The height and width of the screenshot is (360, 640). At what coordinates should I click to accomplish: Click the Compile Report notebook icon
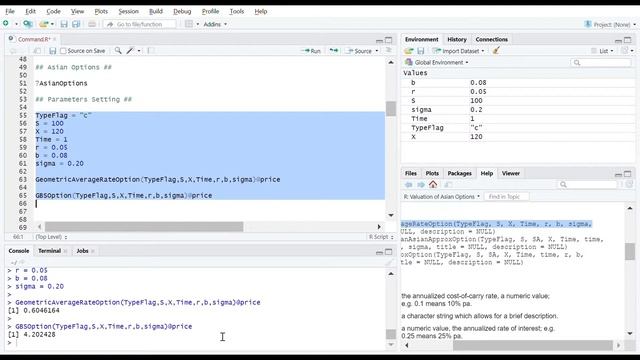tap(151, 51)
